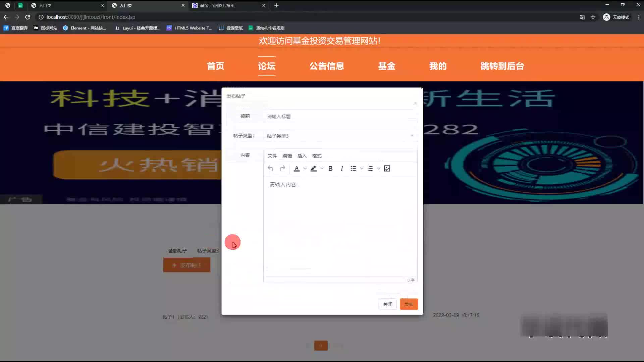This screenshot has width=644, height=362.
Task: Close the 基金_百度图片搜索 tab
Action: tap(264, 5)
